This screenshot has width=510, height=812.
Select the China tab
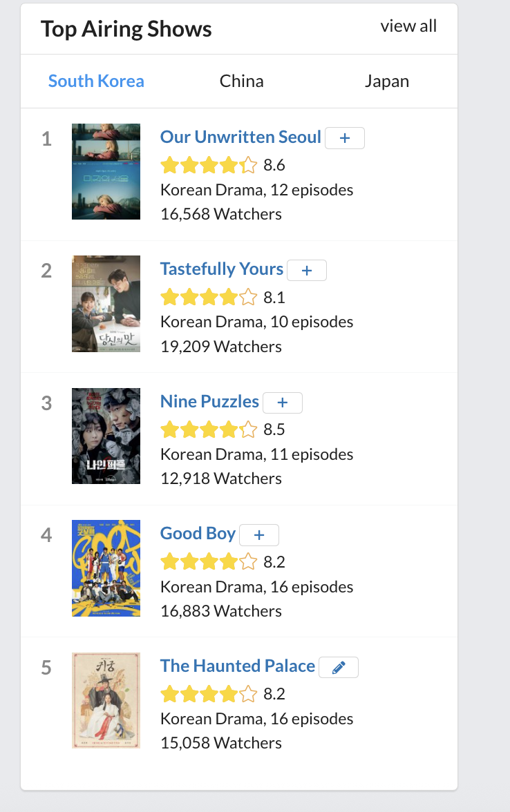[241, 81]
